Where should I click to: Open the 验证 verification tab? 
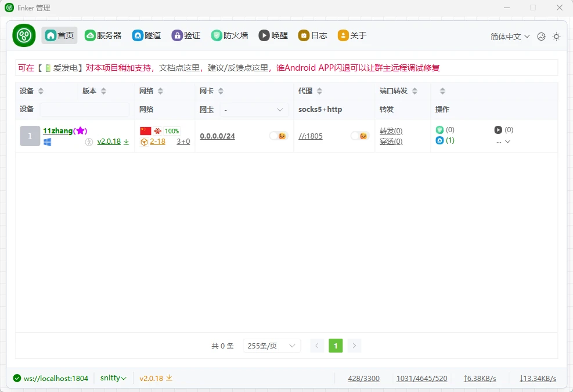point(186,35)
